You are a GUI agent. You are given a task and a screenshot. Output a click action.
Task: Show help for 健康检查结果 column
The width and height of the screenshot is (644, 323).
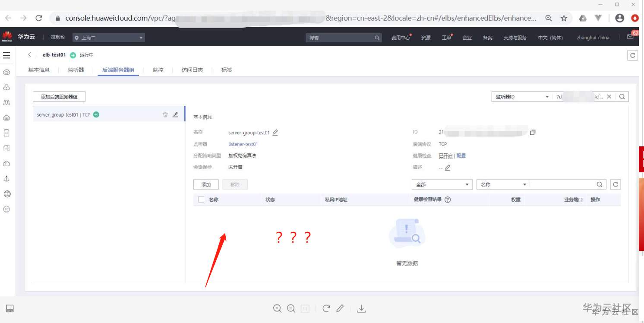pos(448,199)
